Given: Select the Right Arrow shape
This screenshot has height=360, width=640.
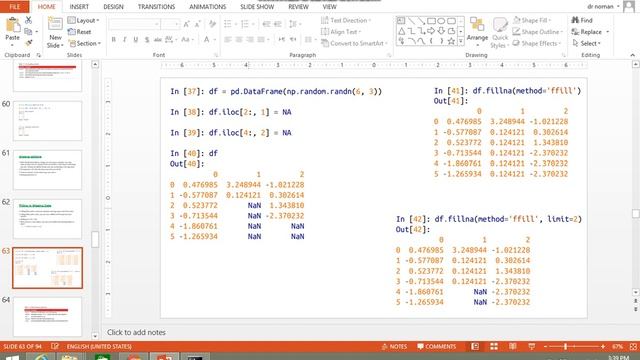Looking at the screenshot, I should [431, 31].
